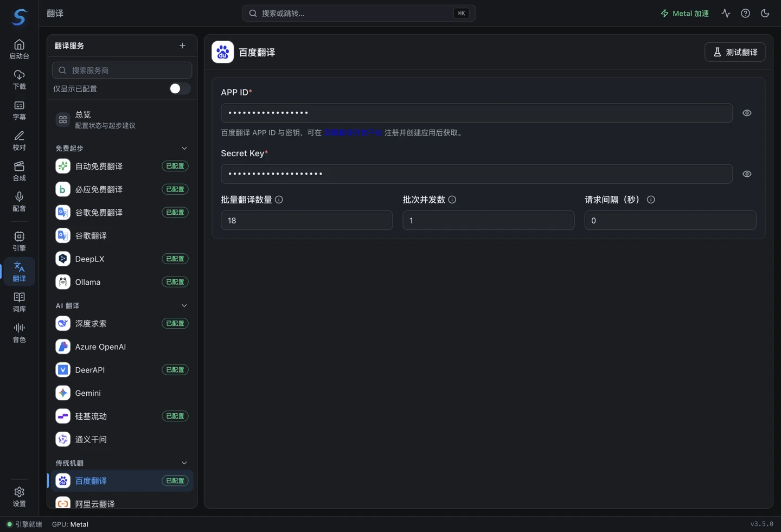Open the 校对 proofreading section
Viewport: 781px width, 532px height.
pyautogui.click(x=19, y=140)
